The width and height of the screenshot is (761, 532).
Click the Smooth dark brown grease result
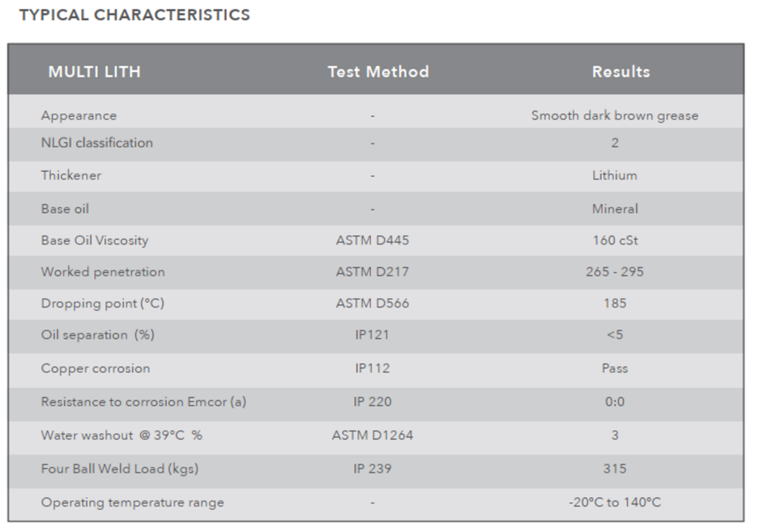pyautogui.click(x=615, y=116)
